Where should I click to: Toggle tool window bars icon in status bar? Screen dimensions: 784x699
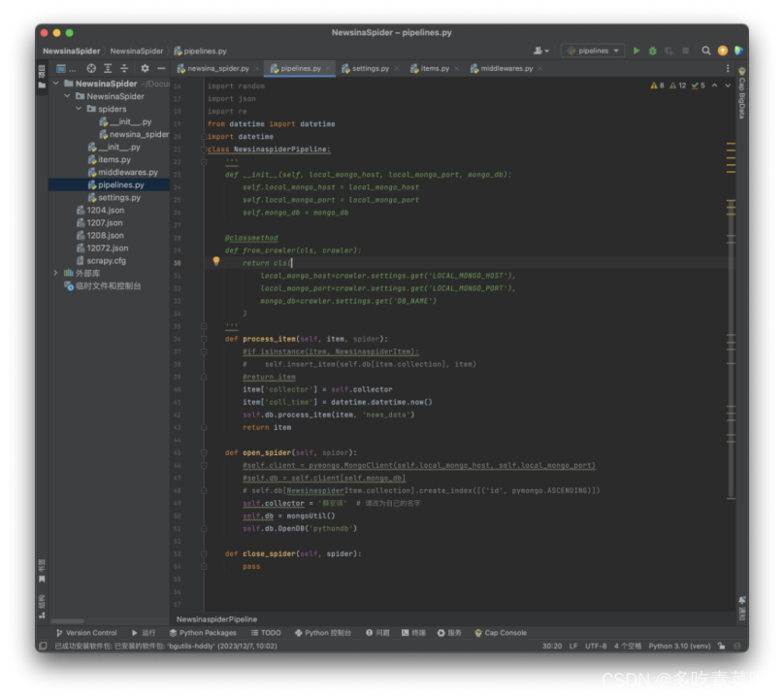(43, 646)
